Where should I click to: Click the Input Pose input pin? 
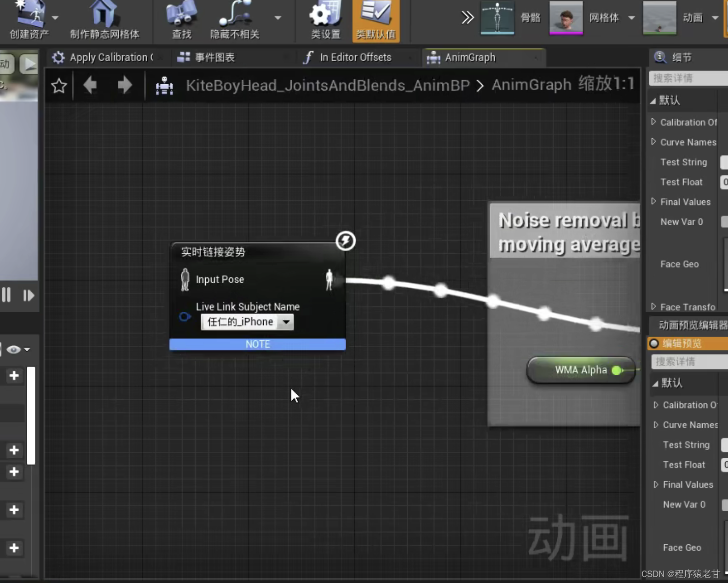185,280
